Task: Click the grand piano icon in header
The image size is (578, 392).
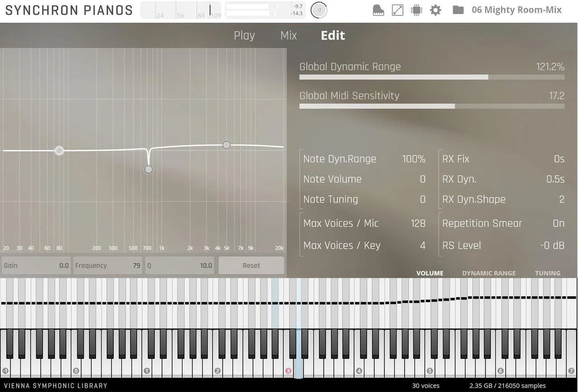Action: [x=379, y=10]
